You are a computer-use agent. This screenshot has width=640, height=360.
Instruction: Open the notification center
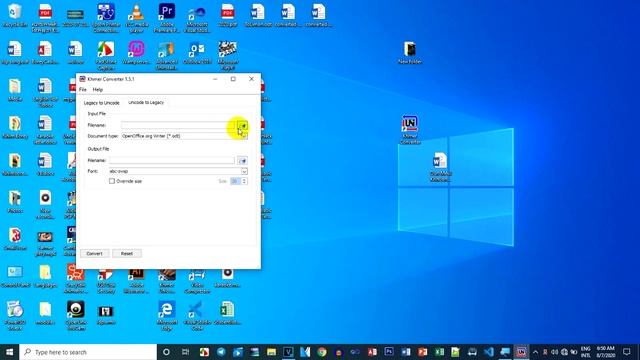coord(627,352)
